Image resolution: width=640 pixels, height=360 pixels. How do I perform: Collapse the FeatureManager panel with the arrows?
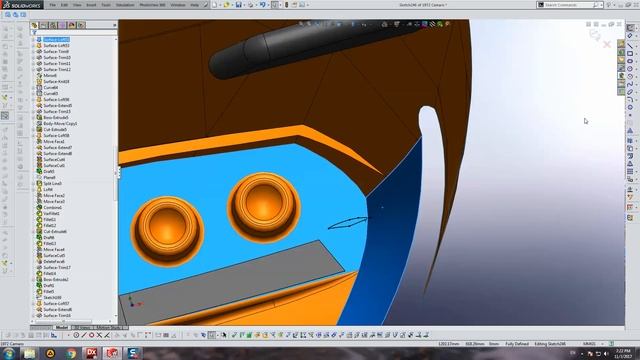pos(114,25)
